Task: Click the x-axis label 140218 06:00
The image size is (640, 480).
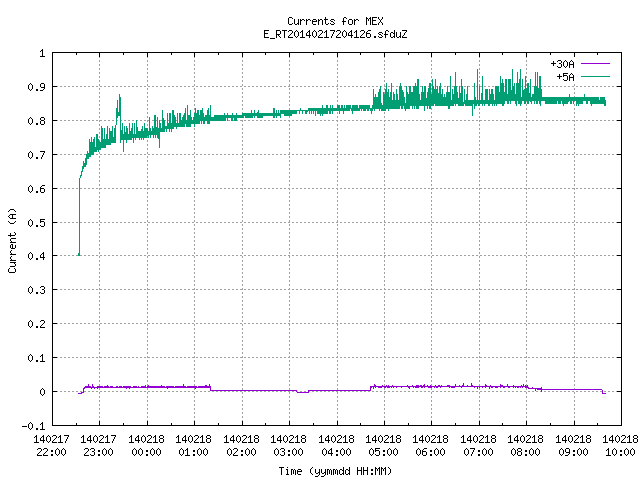Action: (431, 446)
